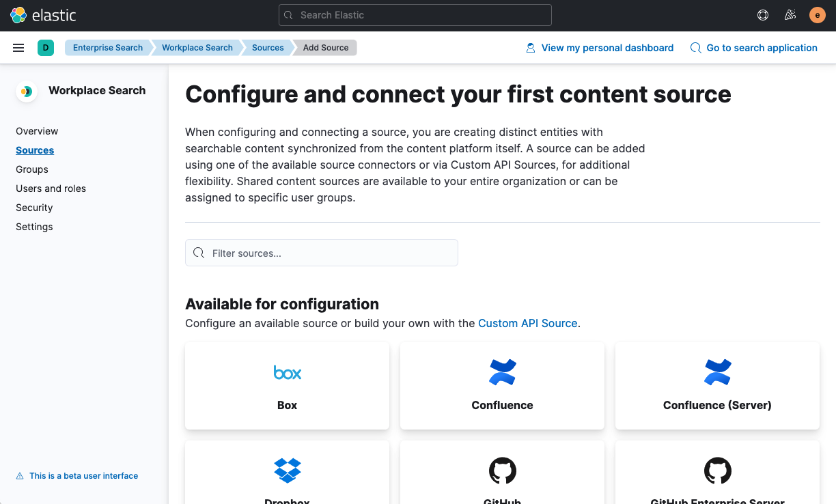Viewport: 836px width, 504px height.
Task: Open the help (life ring) icon
Action: [763, 14]
